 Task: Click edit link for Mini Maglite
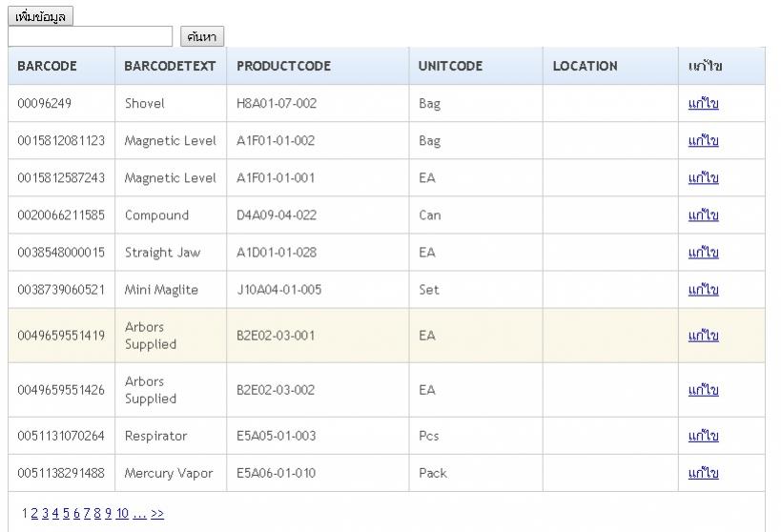(703, 290)
